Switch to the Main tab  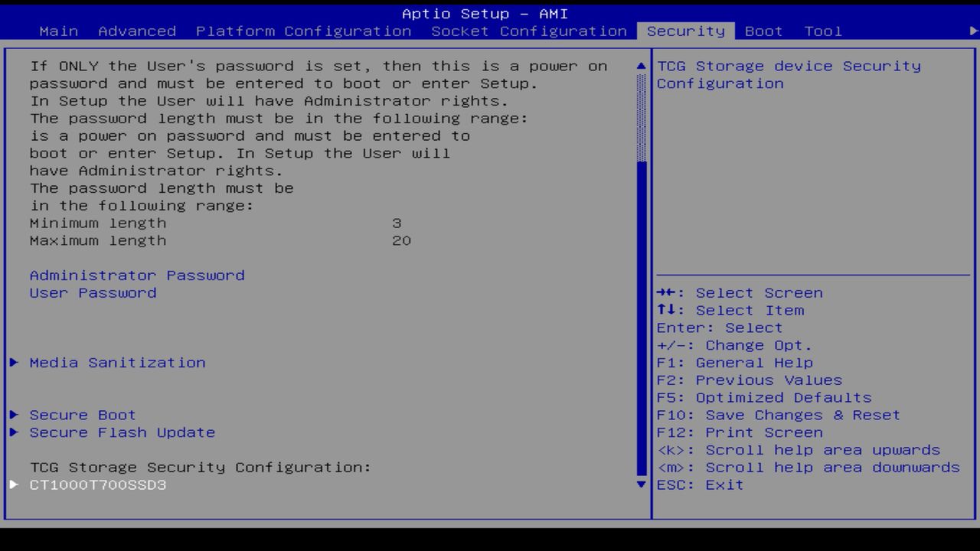[59, 31]
